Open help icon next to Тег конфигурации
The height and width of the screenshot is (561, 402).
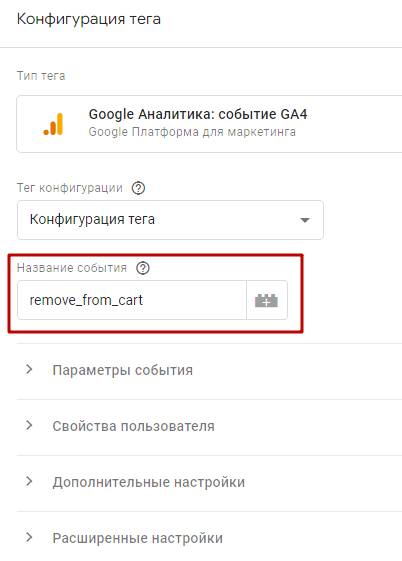[138, 188]
